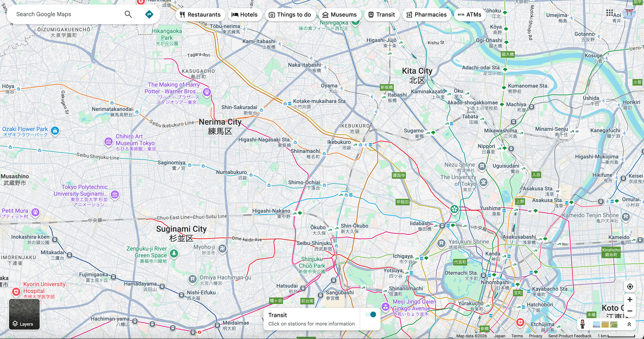Focus the Search Google Maps field

coord(67,14)
